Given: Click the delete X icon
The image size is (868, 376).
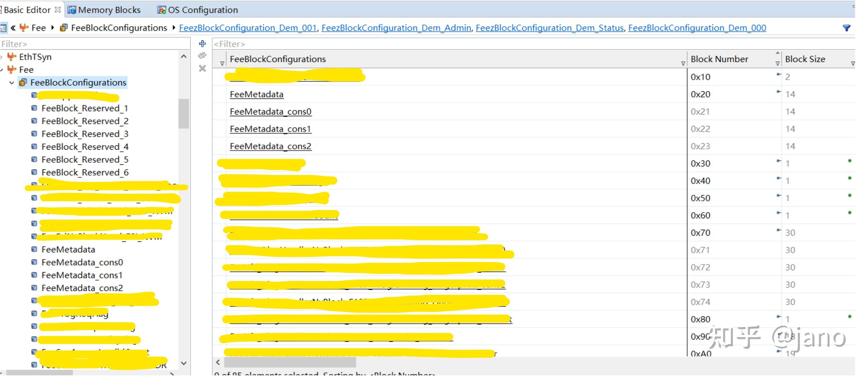Looking at the screenshot, I should pos(202,68).
